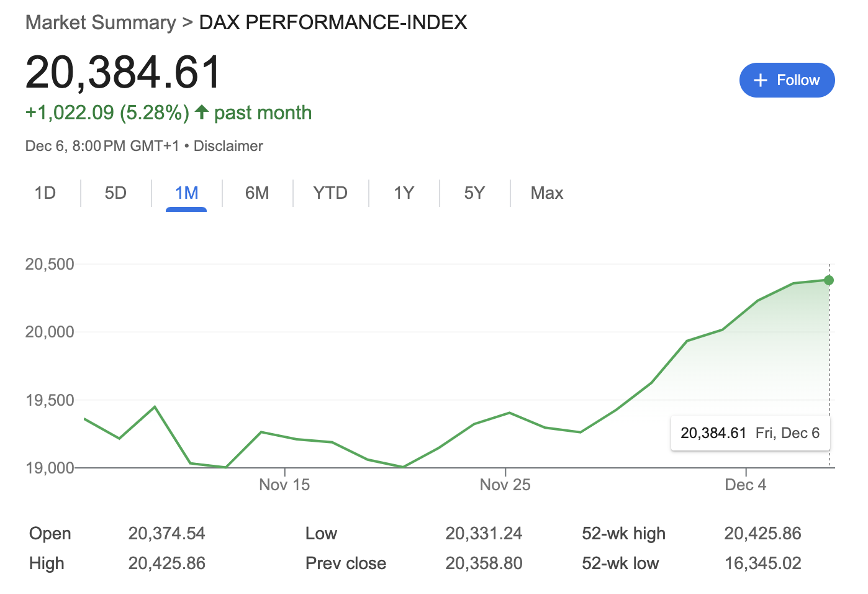Switch to the Max time range
The image size is (868, 594).
tap(546, 193)
